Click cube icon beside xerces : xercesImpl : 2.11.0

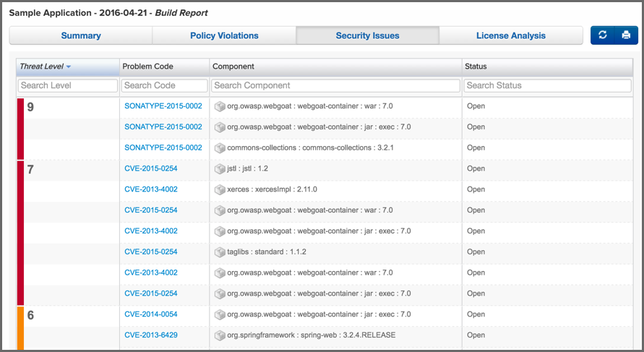(x=220, y=190)
